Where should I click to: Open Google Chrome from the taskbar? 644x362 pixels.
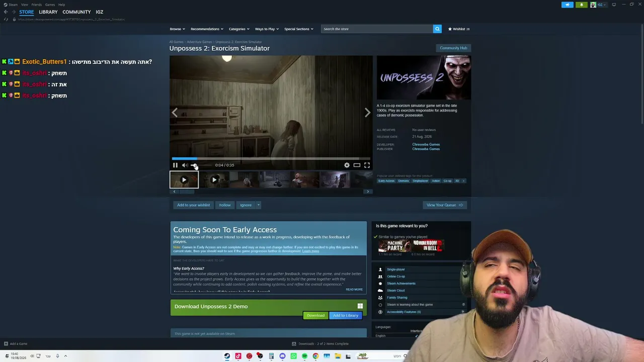pyautogui.click(x=315, y=356)
